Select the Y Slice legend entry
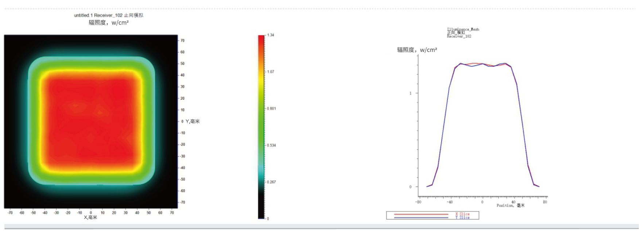This screenshot has width=644, height=232. pos(462,217)
